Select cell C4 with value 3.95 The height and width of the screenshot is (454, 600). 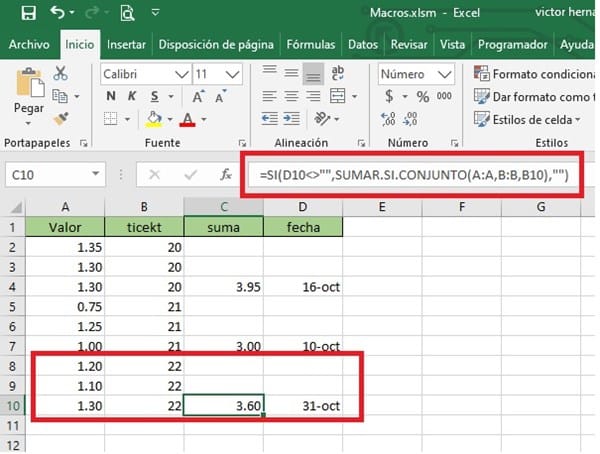coord(224,287)
